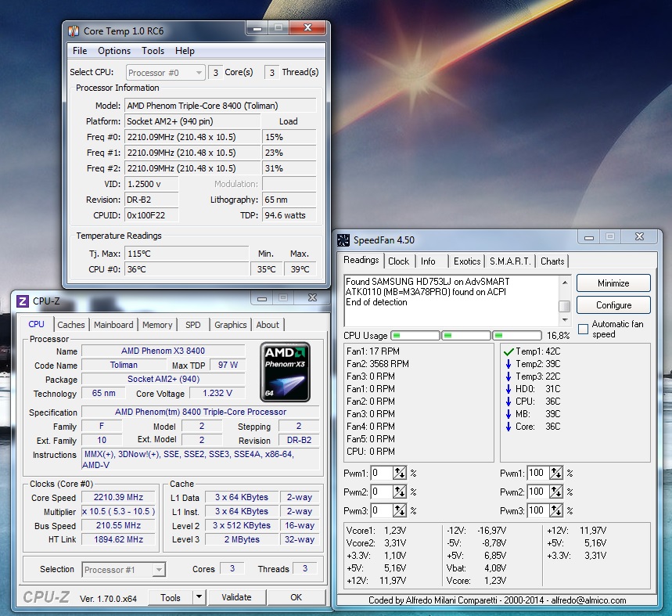The height and width of the screenshot is (616, 672).
Task: Click the SpeedFan Minimize button
Action: [x=613, y=283]
